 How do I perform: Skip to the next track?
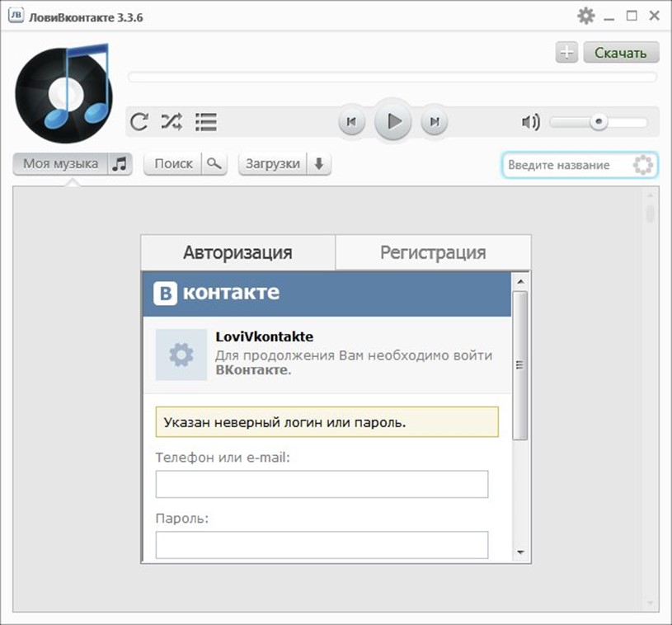pos(435,122)
